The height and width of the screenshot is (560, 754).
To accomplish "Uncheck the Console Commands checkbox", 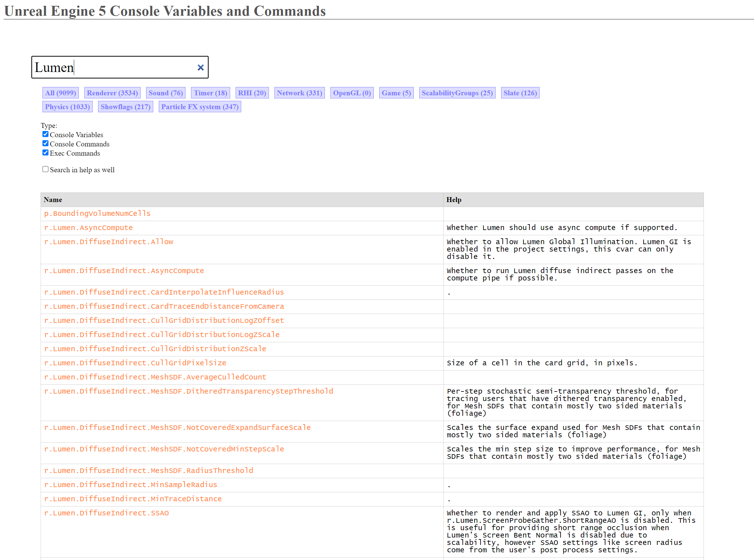I will (45, 143).
